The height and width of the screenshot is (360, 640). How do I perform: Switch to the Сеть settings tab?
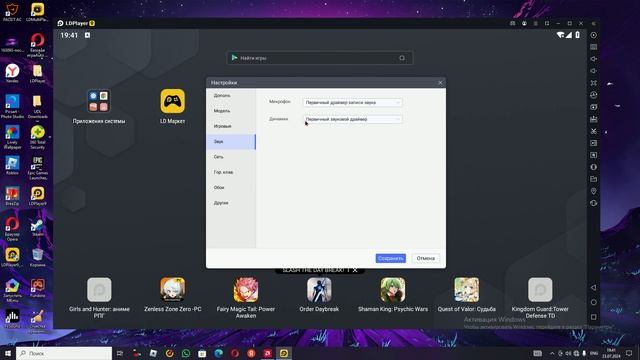(x=231, y=157)
